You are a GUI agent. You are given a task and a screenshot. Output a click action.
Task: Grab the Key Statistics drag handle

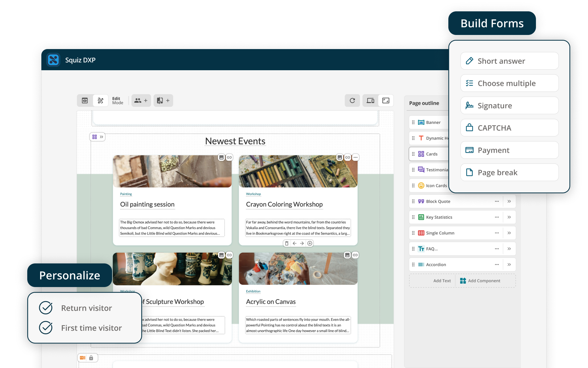(413, 217)
